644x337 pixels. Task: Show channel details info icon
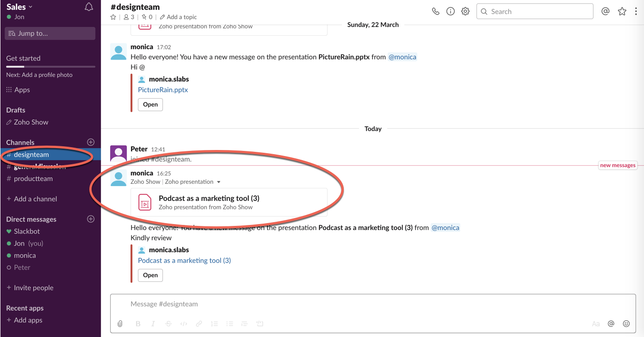(x=450, y=12)
